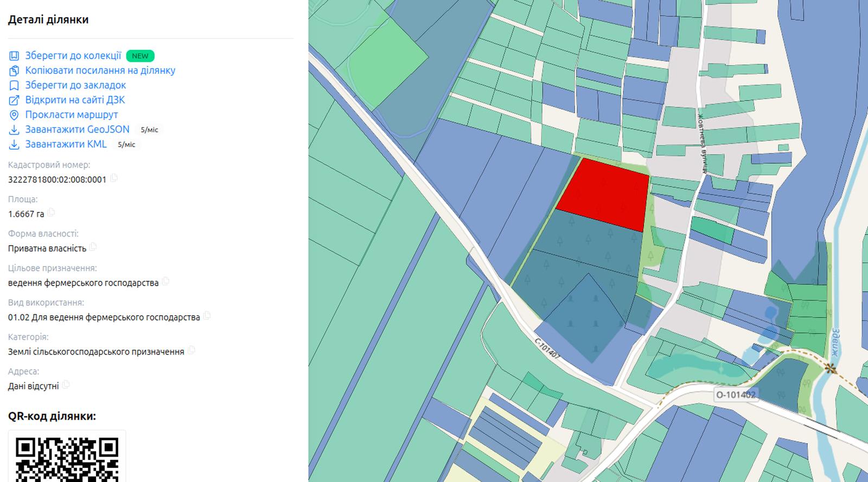Select 'Завантажити GeoJSON' download link
The width and height of the screenshot is (868, 482).
(x=78, y=130)
